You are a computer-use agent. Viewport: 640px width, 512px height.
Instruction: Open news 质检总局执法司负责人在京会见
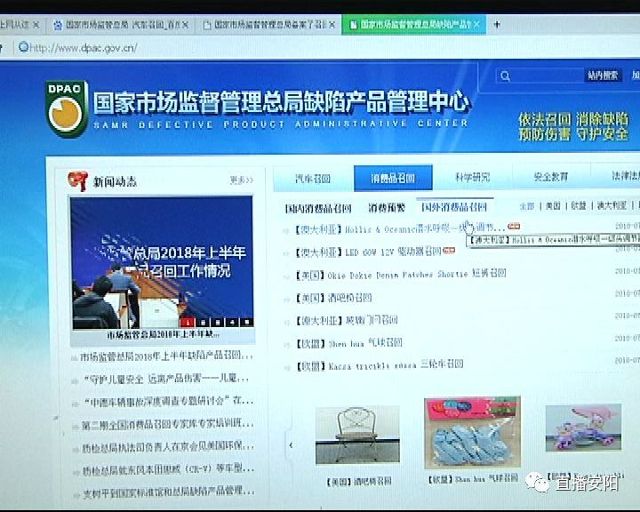tap(168, 447)
